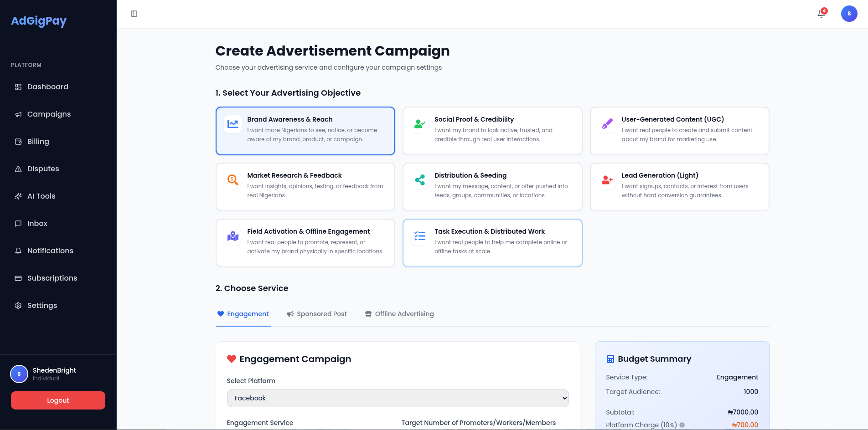Select Market Research & Feedback objective
868x430 pixels.
pos(305,187)
